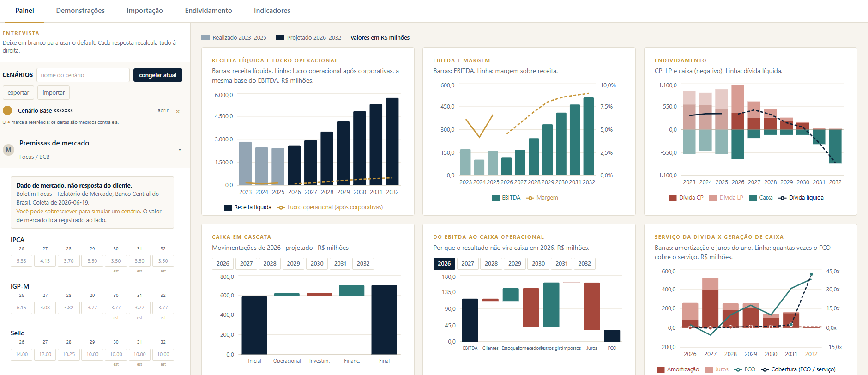Select year 2032 in Caixa em cascata
This screenshot has height=375, width=868.
(x=363, y=264)
